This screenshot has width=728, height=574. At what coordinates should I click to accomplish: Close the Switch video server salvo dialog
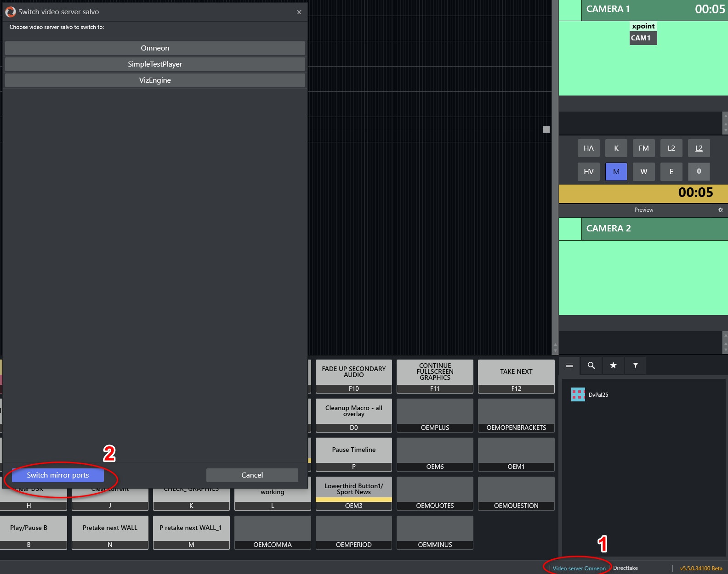click(x=299, y=12)
